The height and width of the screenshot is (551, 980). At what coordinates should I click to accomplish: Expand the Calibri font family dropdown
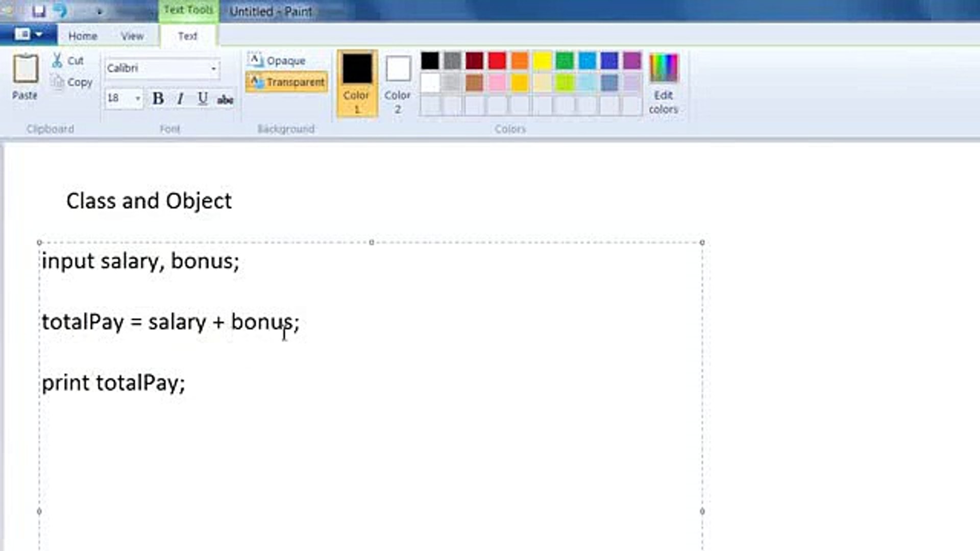pos(213,68)
